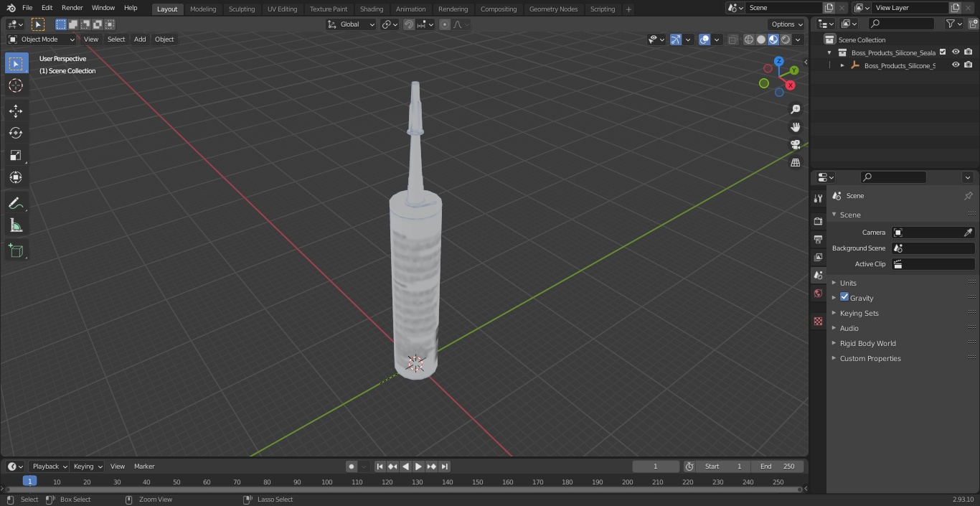Image resolution: width=980 pixels, height=506 pixels.
Task: Hide the Boss_Products_Silicone_Seala collection with its eye icon
Action: (x=956, y=52)
